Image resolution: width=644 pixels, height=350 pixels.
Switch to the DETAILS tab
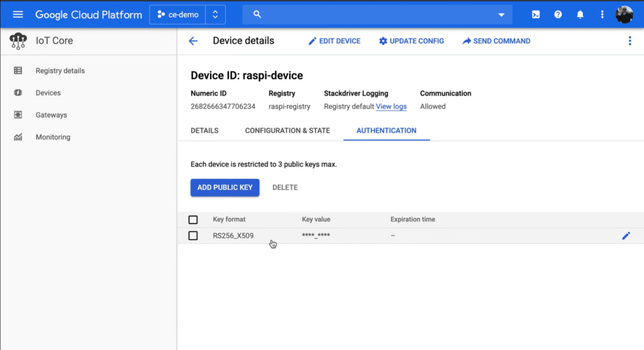[x=204, y=131]
